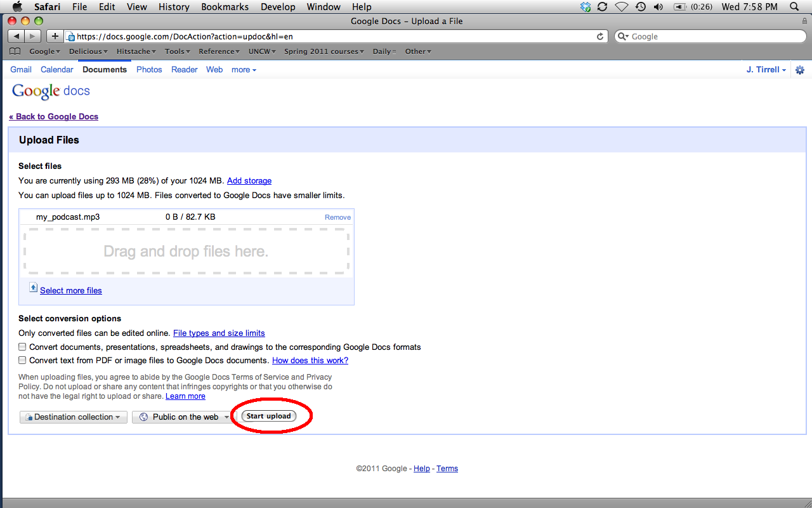This screenshot has width=812, height=508.
Task: Open Spotlight search magnifier
Action: (x=794, y=7)
